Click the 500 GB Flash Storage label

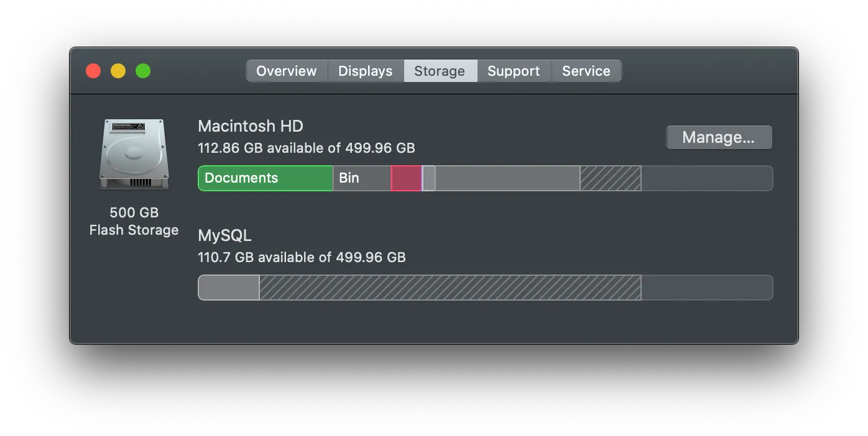134,221
